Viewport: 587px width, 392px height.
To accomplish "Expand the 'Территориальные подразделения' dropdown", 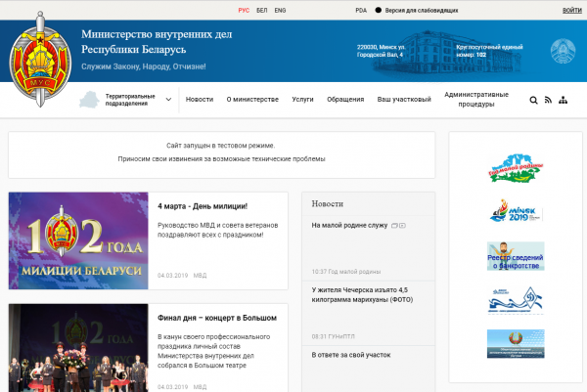I will 136,100.
